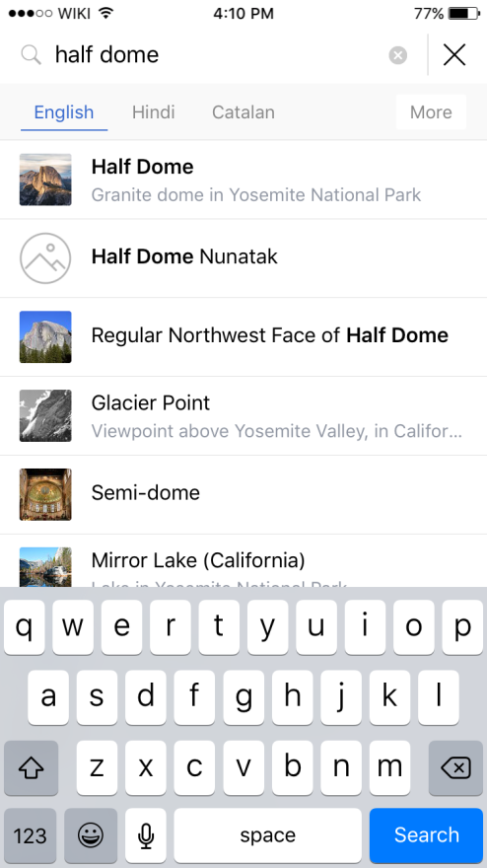Image resolution: width=487 pixels, height=868 pixels.
Task: Switch to the Catalan language tab
Action: click(x=243, y=112)
